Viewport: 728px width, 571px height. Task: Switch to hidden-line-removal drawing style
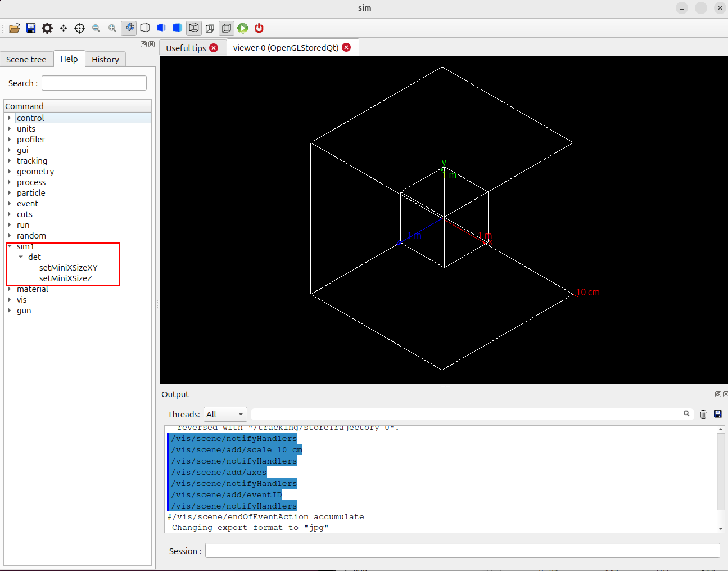tap(145, 28)
